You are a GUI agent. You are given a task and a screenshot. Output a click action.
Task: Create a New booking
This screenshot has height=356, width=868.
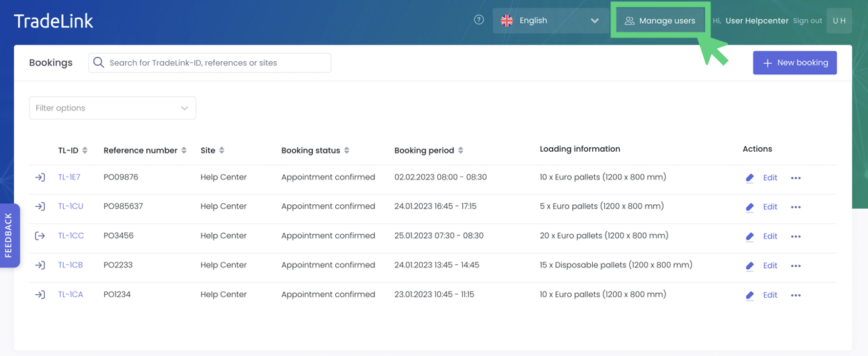(794, 62)
